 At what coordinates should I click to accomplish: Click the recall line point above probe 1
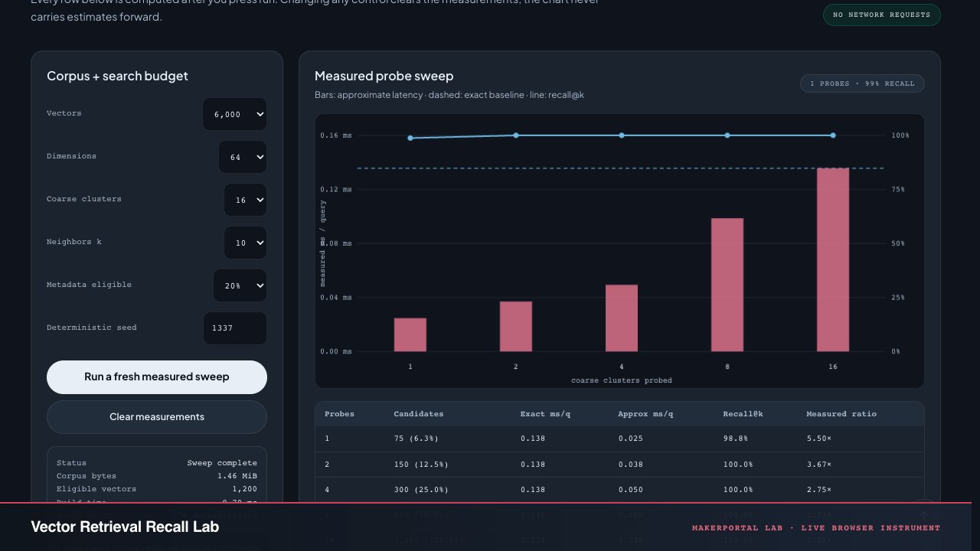pyautogui.click(x=410, y=139)
